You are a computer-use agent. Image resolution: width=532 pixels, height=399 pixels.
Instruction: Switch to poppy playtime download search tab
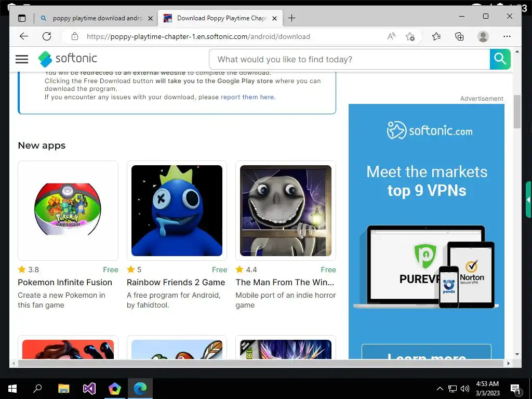97,18
